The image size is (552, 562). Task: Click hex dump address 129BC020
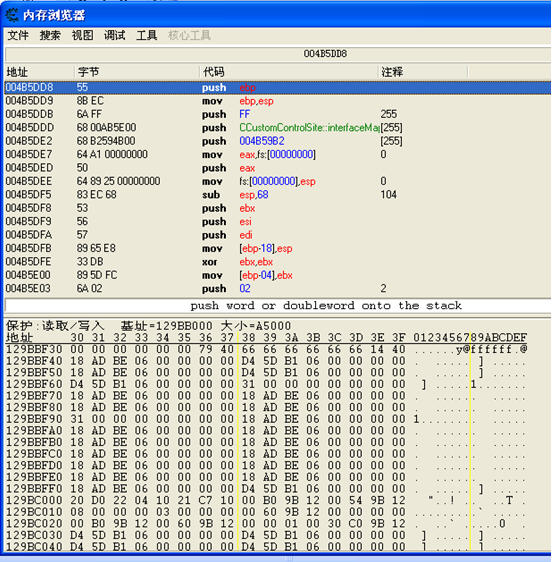34,524
